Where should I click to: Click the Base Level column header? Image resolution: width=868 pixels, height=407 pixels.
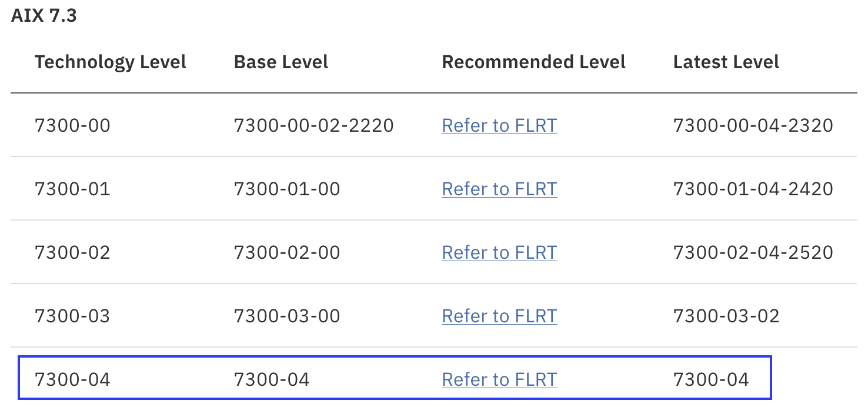coord(281,62)
